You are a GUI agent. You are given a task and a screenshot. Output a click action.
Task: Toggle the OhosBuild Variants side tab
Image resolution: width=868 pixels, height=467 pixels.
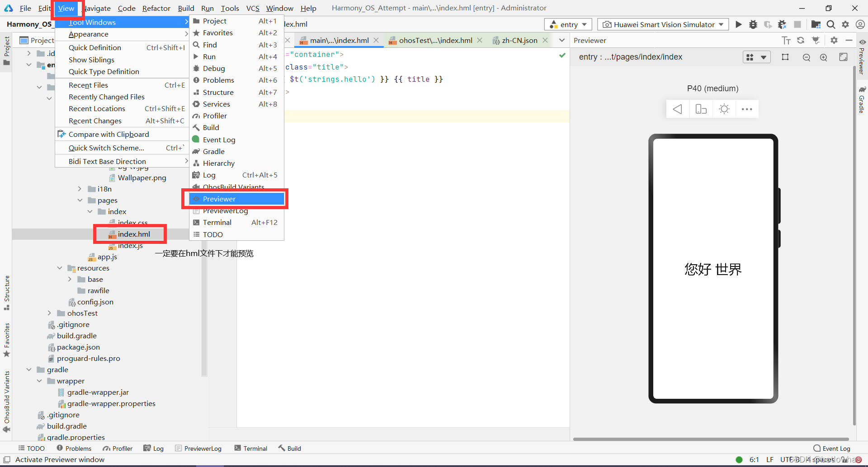click(x=6, y=402)
